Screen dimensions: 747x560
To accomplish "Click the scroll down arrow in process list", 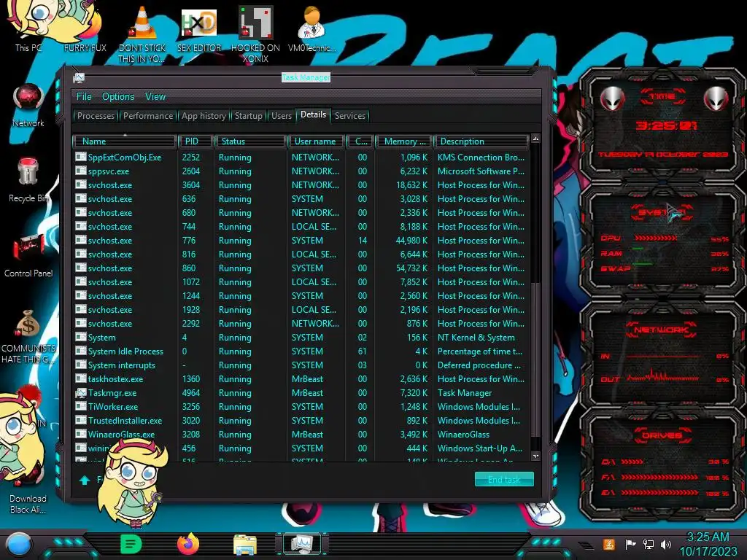I will click(x=535, y=456).
